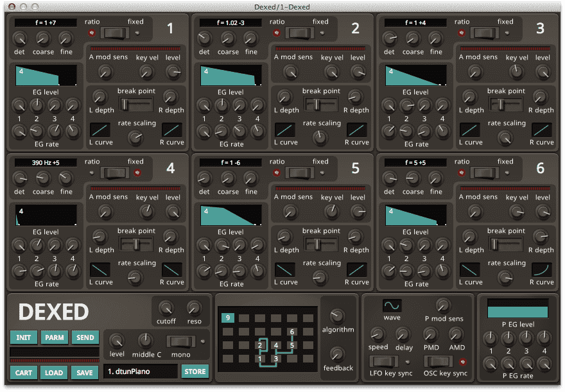Click the LFO speed knob
The width and height of the screenshot is (565, 392).
(x=378, y=334)
